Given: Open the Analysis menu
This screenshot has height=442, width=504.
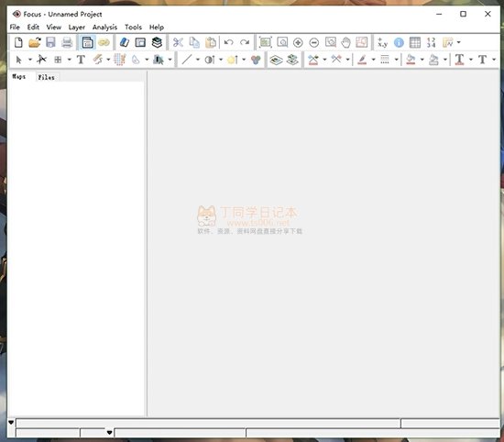Looking at the screenshot, I should 104,27.
